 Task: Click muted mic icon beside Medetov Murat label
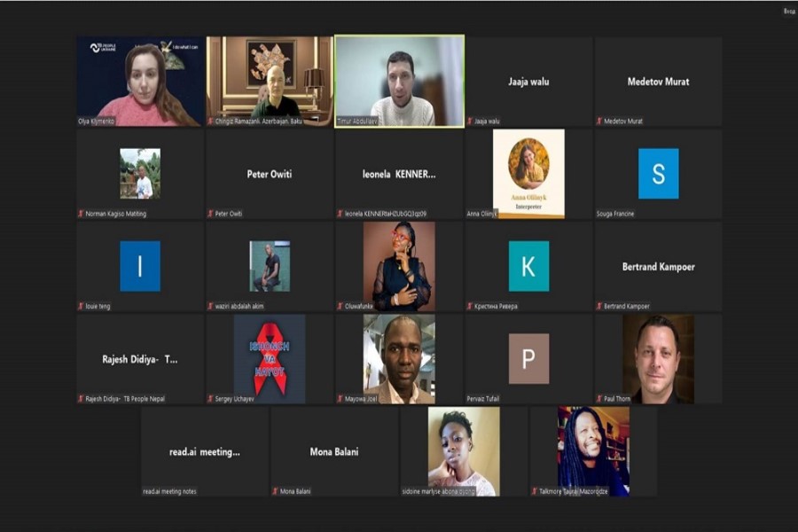(599, 121)
